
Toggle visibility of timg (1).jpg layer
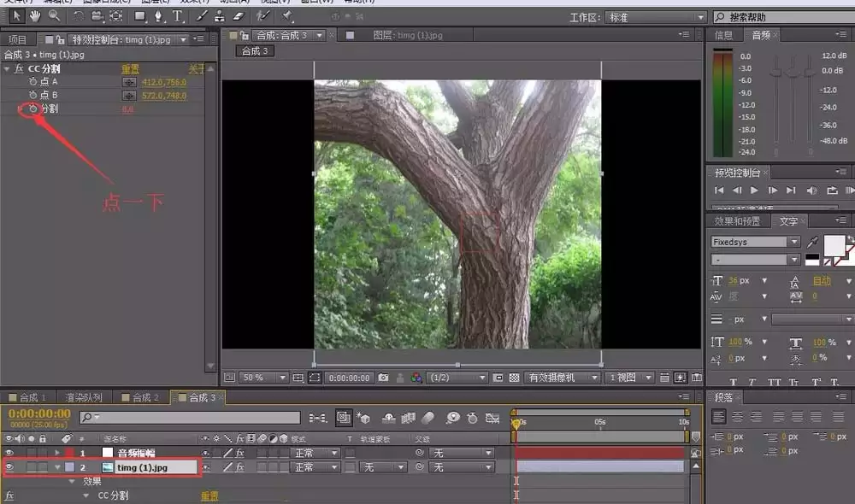tap(9, 467)
